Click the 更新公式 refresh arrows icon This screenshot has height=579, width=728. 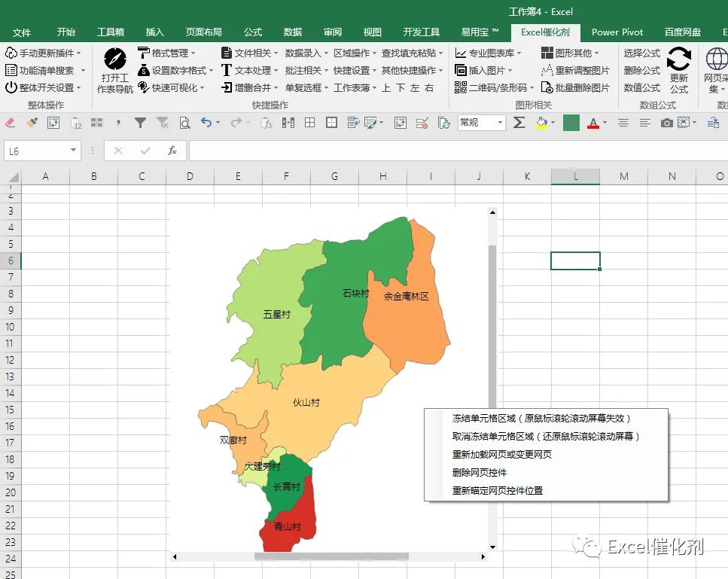click(679, 59)
